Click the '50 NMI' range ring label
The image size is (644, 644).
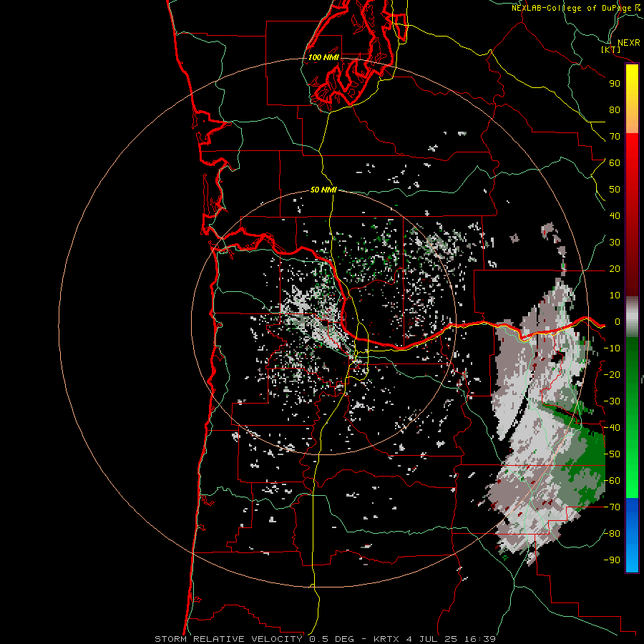pyautogui.click(x=323, y=190)
